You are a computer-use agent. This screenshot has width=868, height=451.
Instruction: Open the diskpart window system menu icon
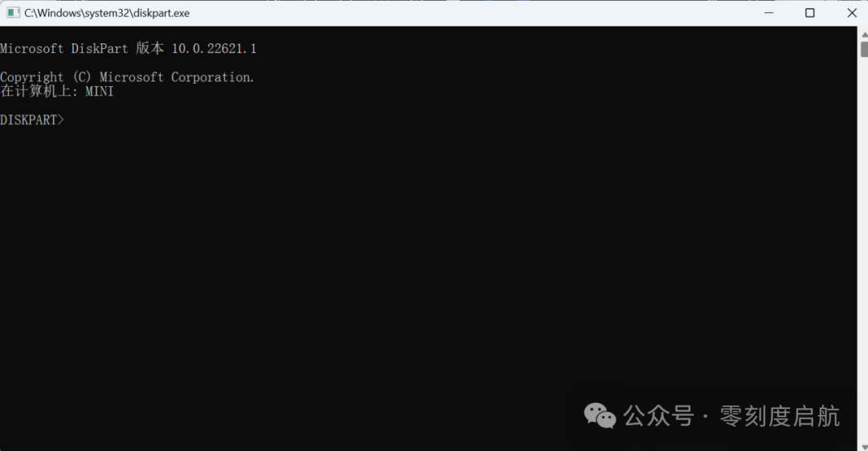14,13
